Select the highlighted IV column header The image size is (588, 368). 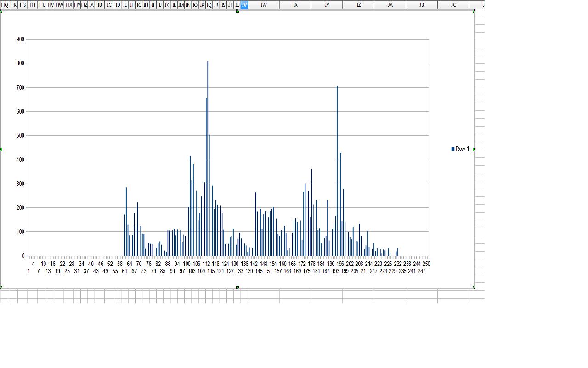[244, 5]
